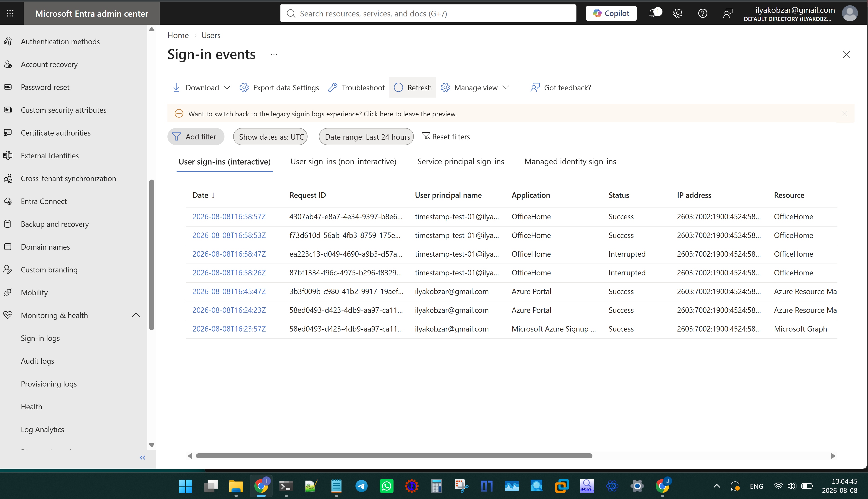Open File Explorer from taskbar

[x=236, y=486]
